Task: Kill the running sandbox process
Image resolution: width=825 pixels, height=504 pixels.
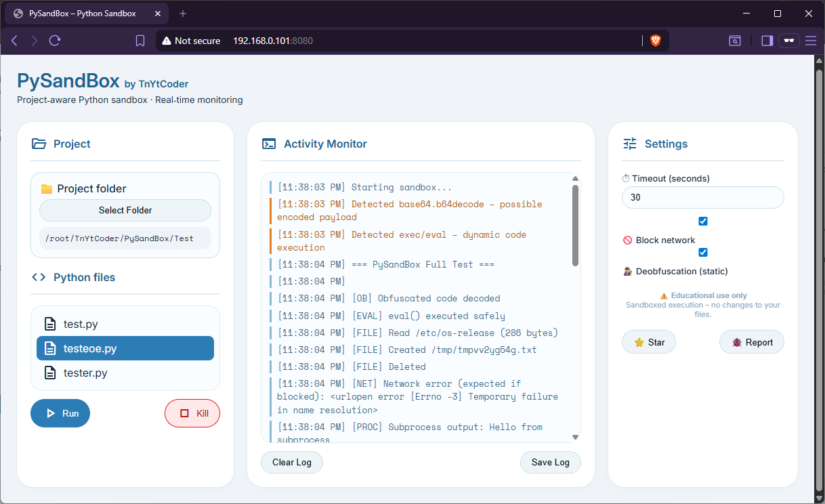Action: (192, 413)
